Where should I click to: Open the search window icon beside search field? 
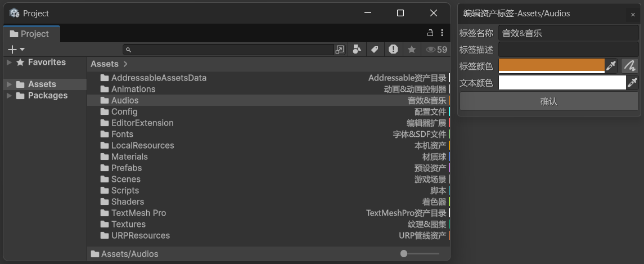click(x=340, y=50)
